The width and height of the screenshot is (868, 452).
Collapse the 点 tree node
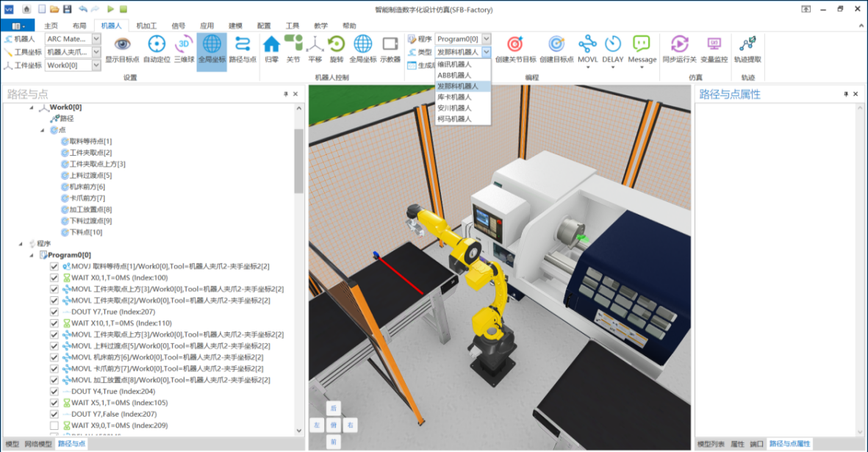[x=43, y=130]
